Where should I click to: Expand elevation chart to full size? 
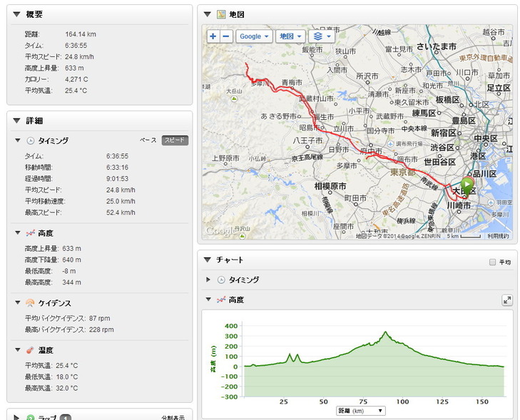506,300
